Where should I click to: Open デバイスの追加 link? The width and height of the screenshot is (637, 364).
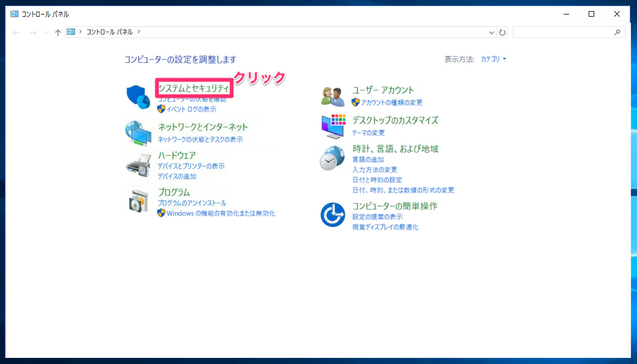(177, 176)
